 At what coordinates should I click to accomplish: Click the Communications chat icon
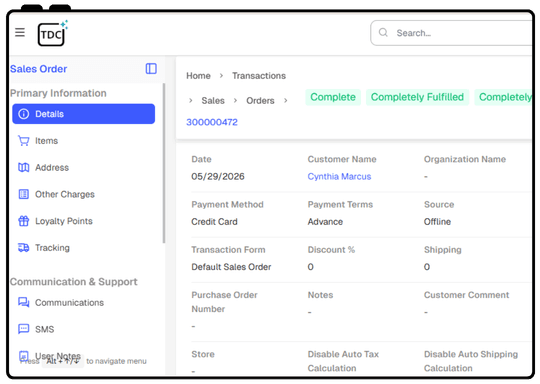23,302
